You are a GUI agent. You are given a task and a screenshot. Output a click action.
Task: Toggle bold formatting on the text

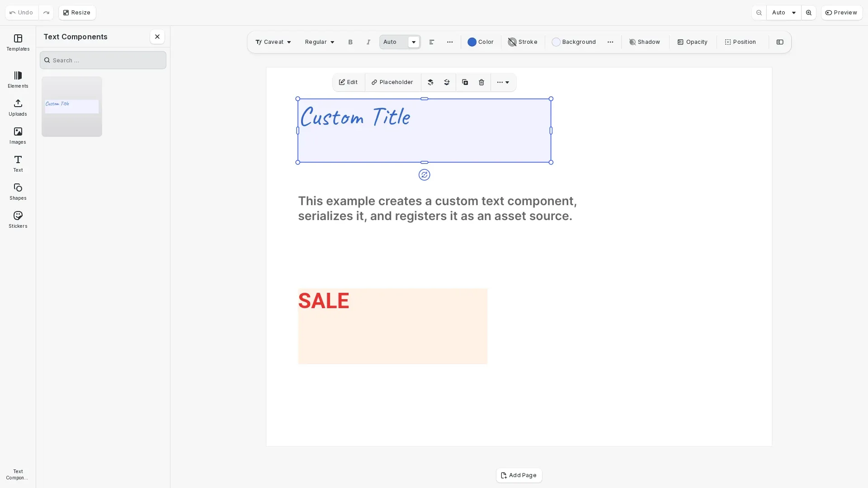pos(350,42)
